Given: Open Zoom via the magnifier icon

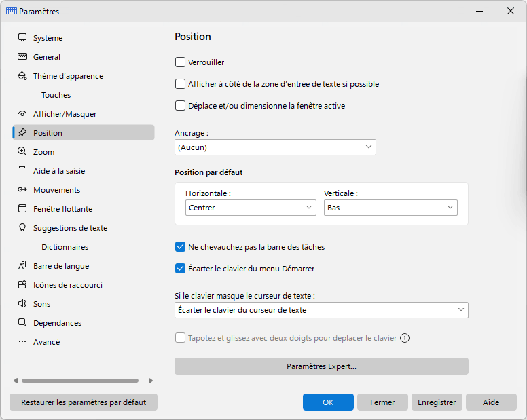Looking at the screenshot, I should pyautogui.click(x=22, y=151).
